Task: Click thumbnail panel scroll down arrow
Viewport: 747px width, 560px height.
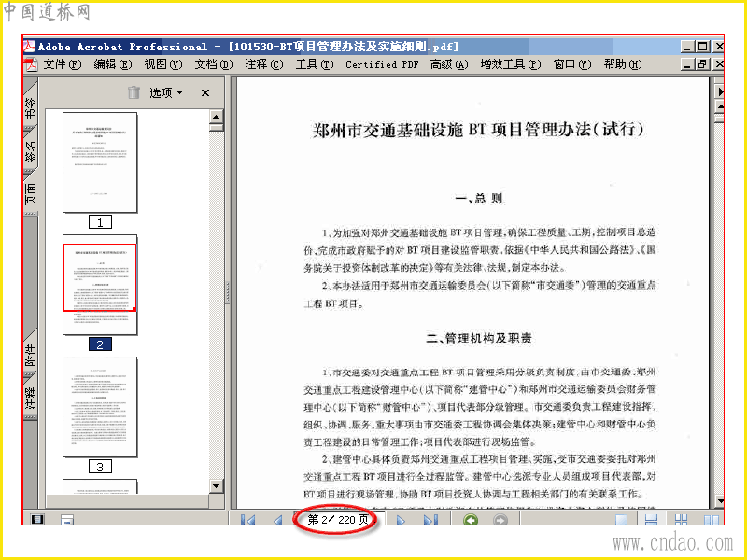Action: (x=217, y=486)
